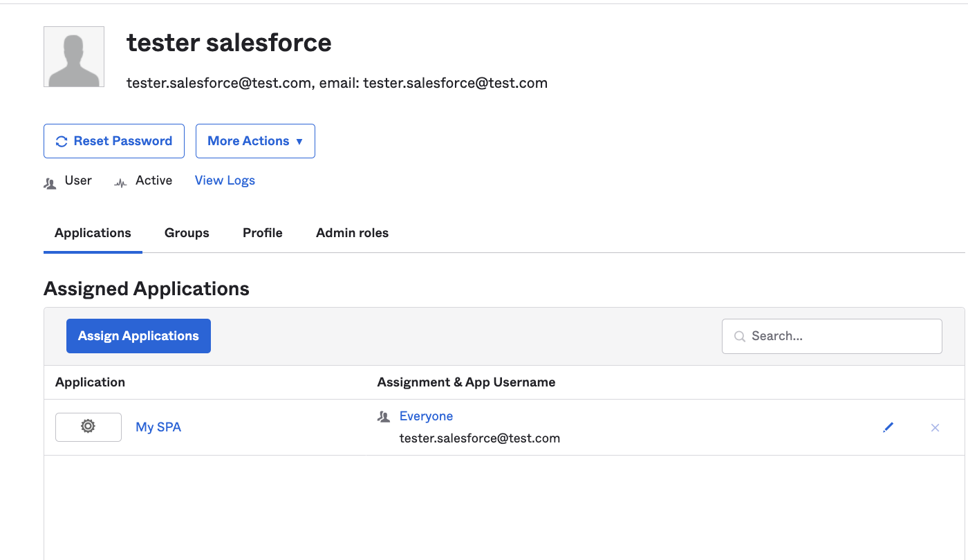Select the Applications tab

[93, 233]
